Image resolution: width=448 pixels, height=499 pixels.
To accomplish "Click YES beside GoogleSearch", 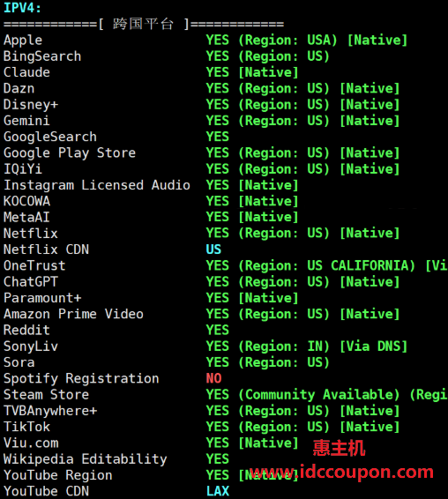I will click(x=218, y=137).
